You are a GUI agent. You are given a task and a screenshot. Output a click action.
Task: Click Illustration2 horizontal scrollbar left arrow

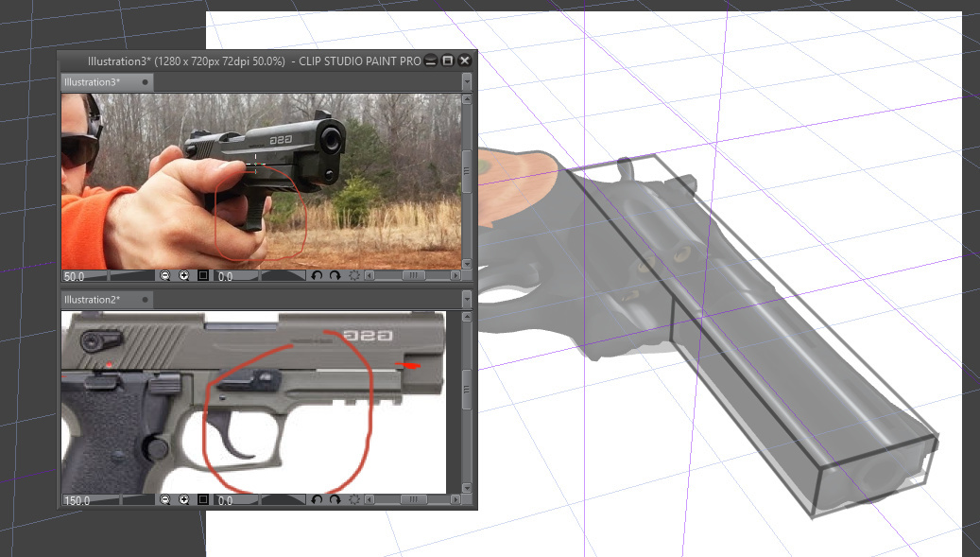pos(370,499)
